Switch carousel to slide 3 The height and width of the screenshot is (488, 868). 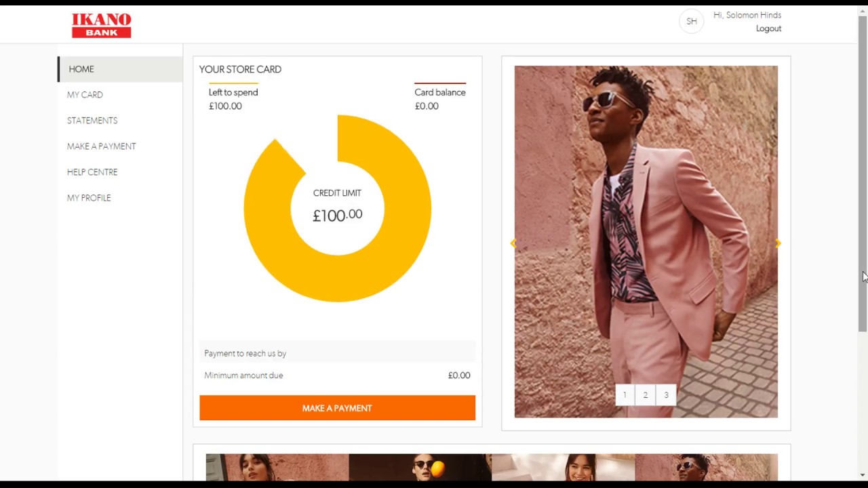[x=666, y=395]
